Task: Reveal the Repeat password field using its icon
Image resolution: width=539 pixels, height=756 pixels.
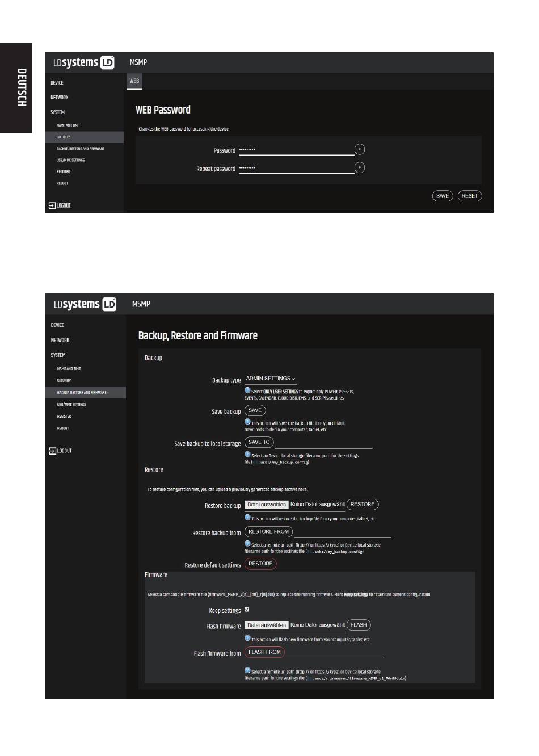Action: pos(360,167)
